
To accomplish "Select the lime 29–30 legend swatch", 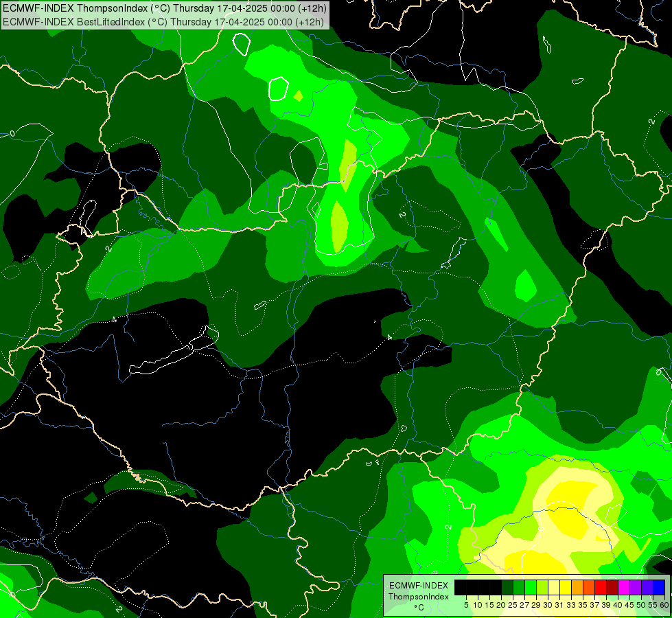I will click(542, 587).
